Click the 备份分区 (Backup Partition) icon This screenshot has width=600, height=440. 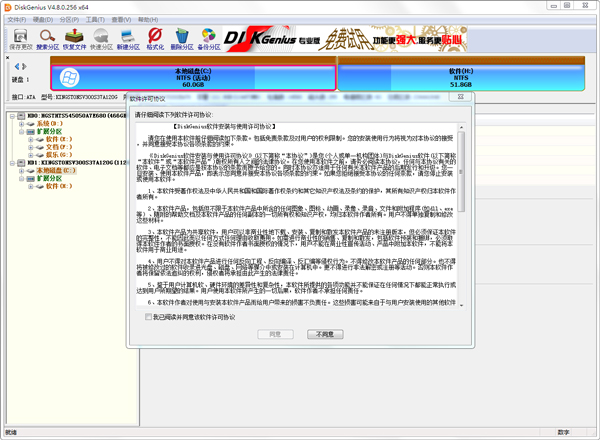(x=209, y=38)
